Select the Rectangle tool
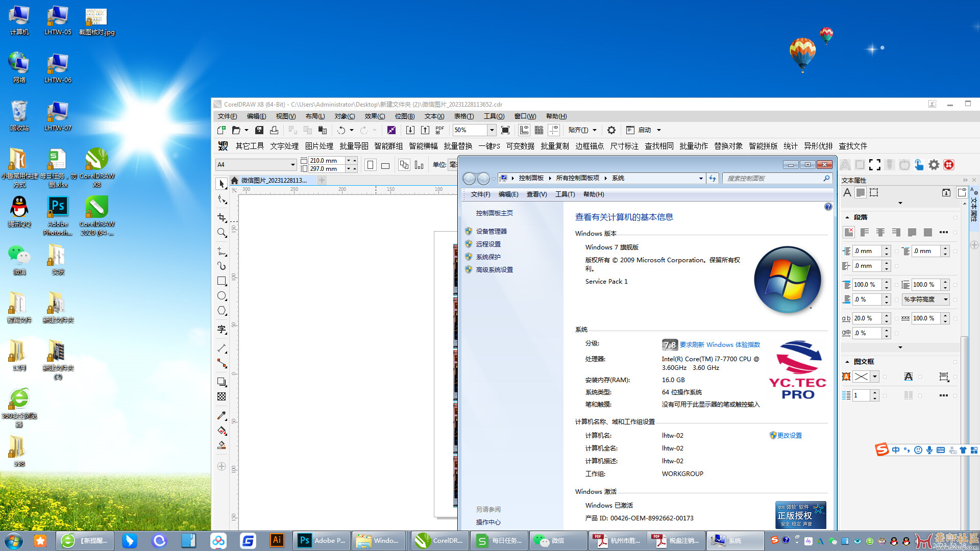Screen dimensions: 980x551 222,281
